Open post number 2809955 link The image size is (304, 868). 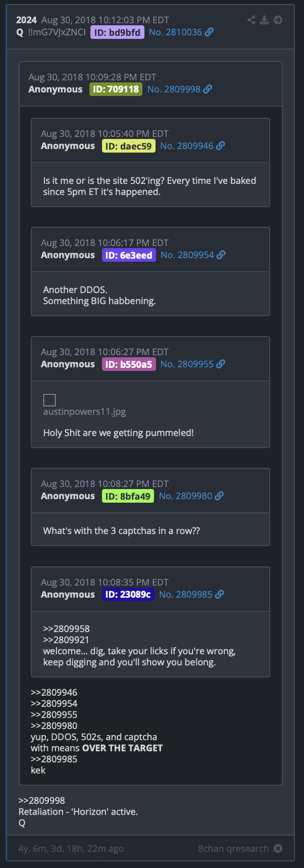coord(187,364)
